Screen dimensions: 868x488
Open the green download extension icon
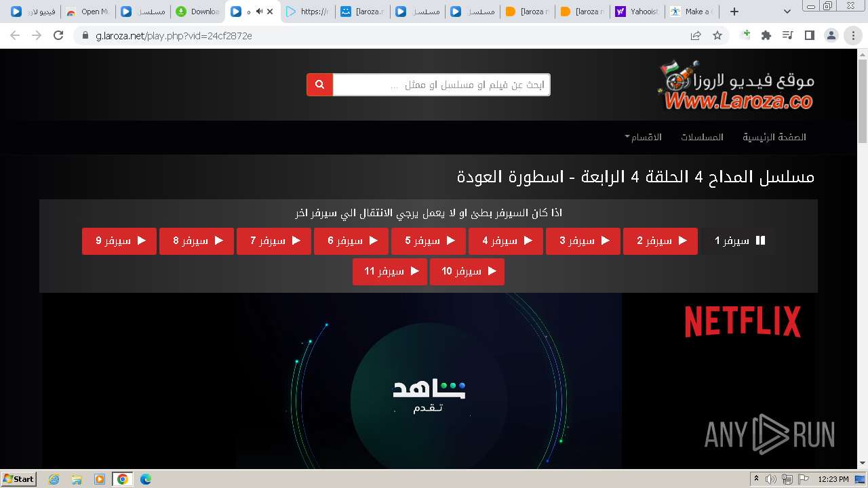(745, 35)
